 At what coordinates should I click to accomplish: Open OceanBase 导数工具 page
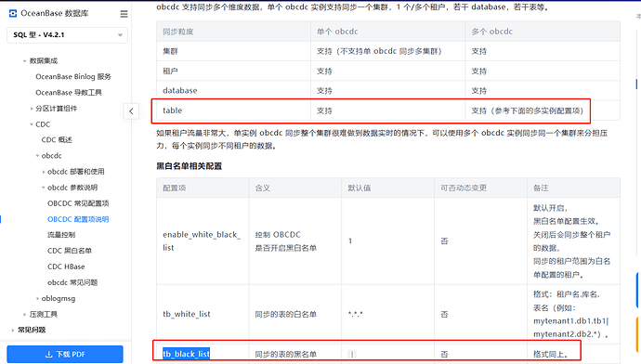tap(69, 92)
